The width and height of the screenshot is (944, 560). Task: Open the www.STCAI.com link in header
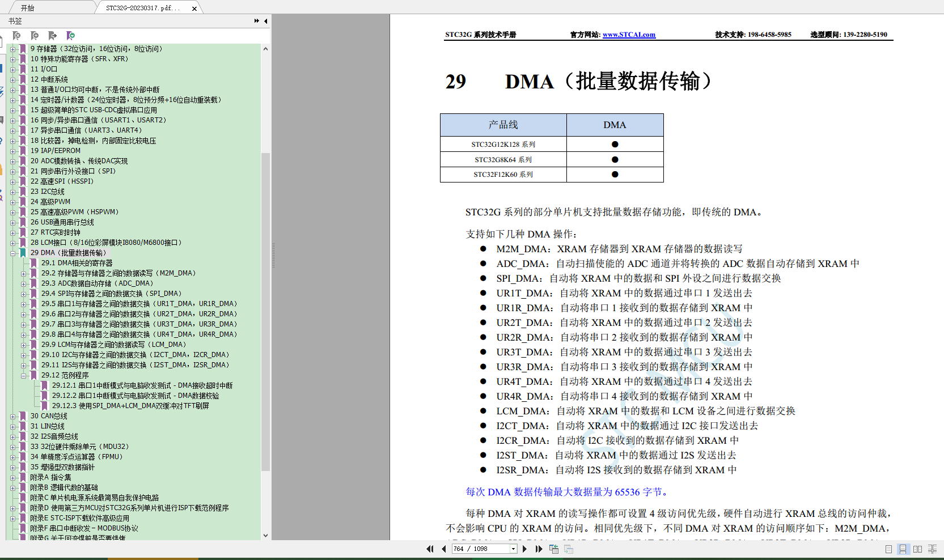coord(629,35)
